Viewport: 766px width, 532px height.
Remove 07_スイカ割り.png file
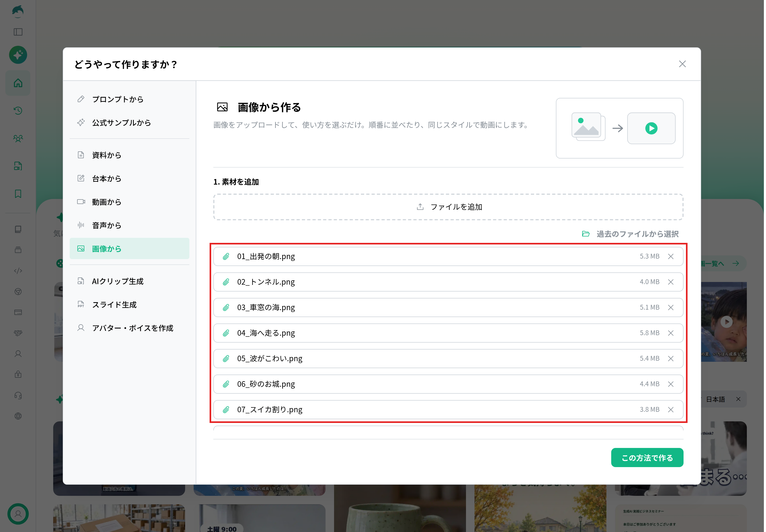point(671,410)
